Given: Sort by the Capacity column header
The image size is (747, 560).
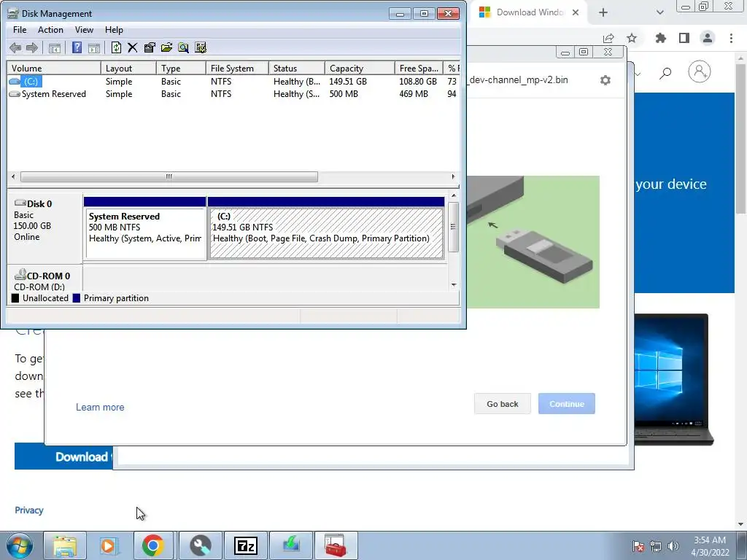Looking at the screenshot, I should click(x=360, y=68).
